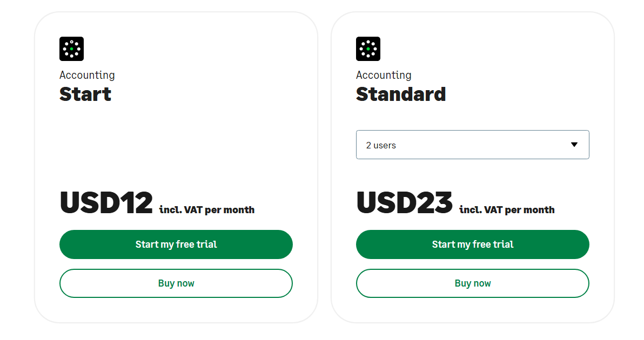Image resolution: width=644 pixels, height=340 pixels.
Task: Click the dropdown arrow in the user selector
Action: (574, 144)
